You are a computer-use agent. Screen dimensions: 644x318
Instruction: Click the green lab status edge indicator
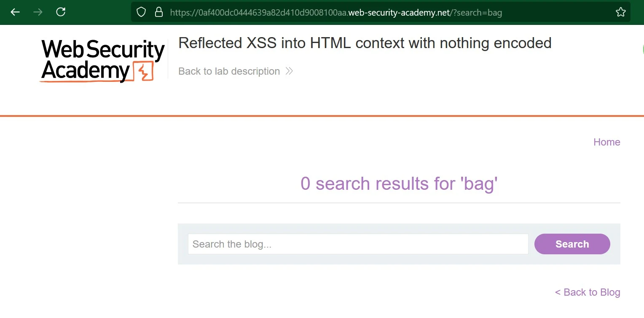tap(643, 49)
